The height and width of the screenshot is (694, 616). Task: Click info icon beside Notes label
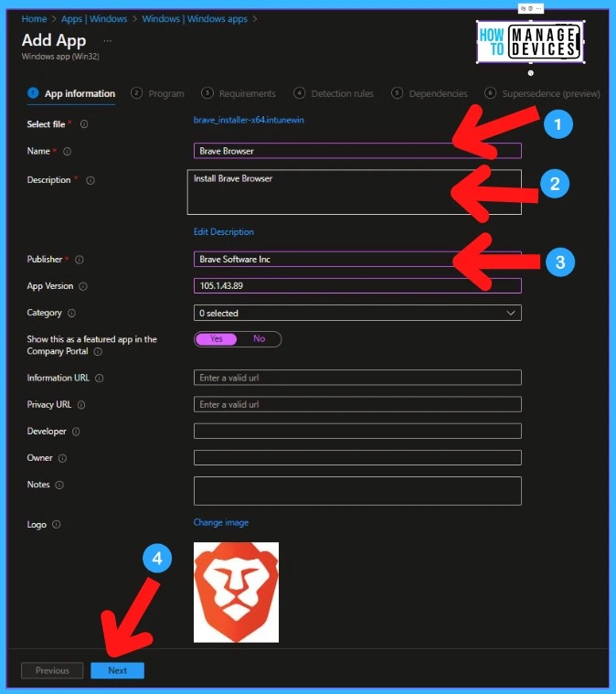tap(59, 486)
